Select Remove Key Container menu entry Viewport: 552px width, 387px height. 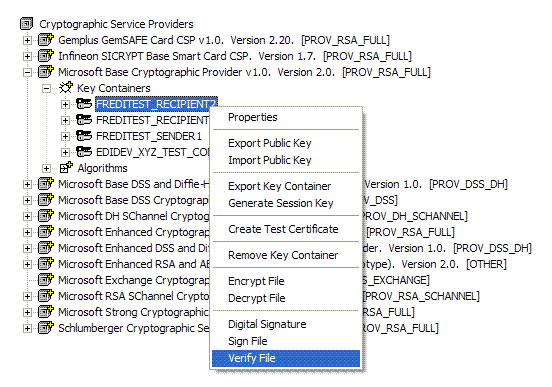pyautogui.click(x=286, y=255)
